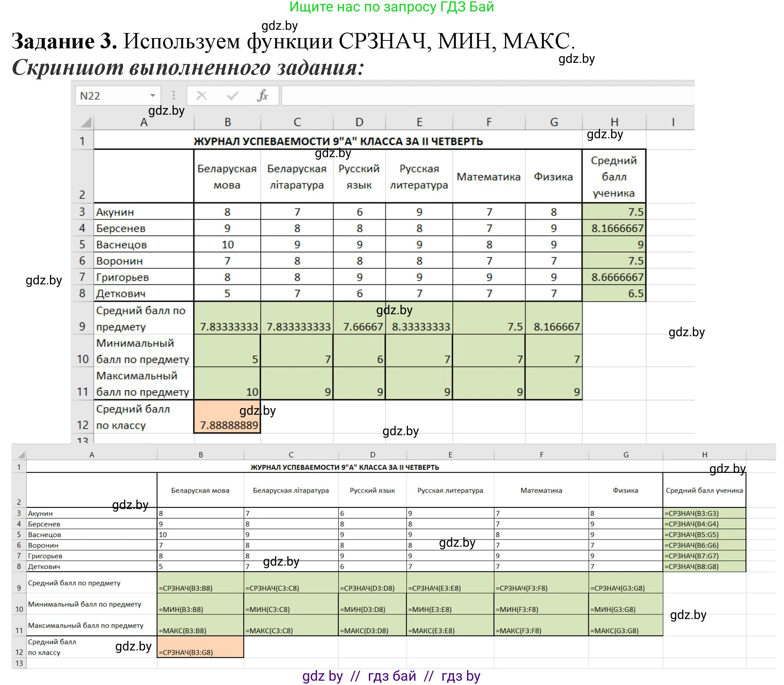
Task: Click the 'Средний балл ученика' header in upper sheet
Action: tap(614, 176)
